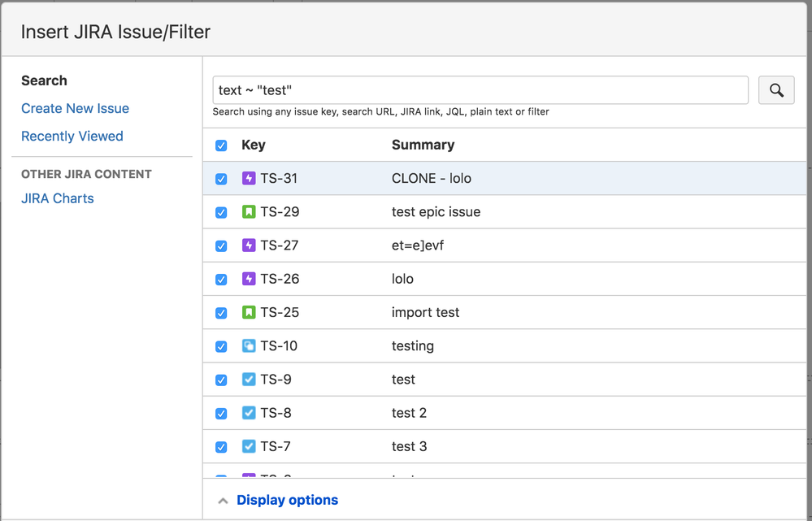The image size is (812, 521).
Task: Click summary 'import test'
Action: [425, 312]
